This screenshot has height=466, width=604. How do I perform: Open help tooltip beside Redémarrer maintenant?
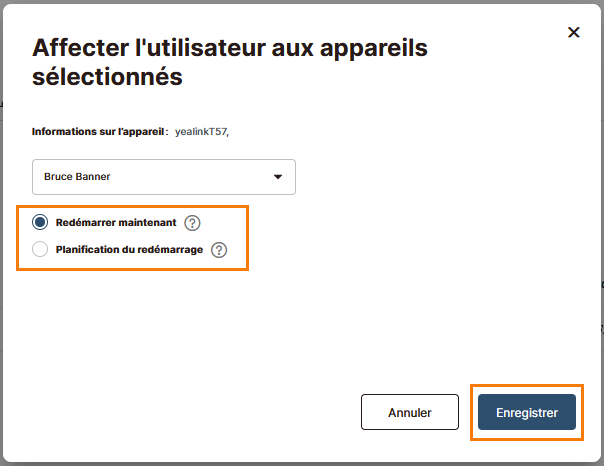(192, 223)
